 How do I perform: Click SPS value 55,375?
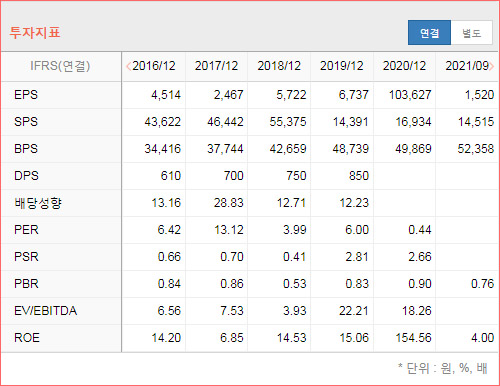click(x=288, y=122)
